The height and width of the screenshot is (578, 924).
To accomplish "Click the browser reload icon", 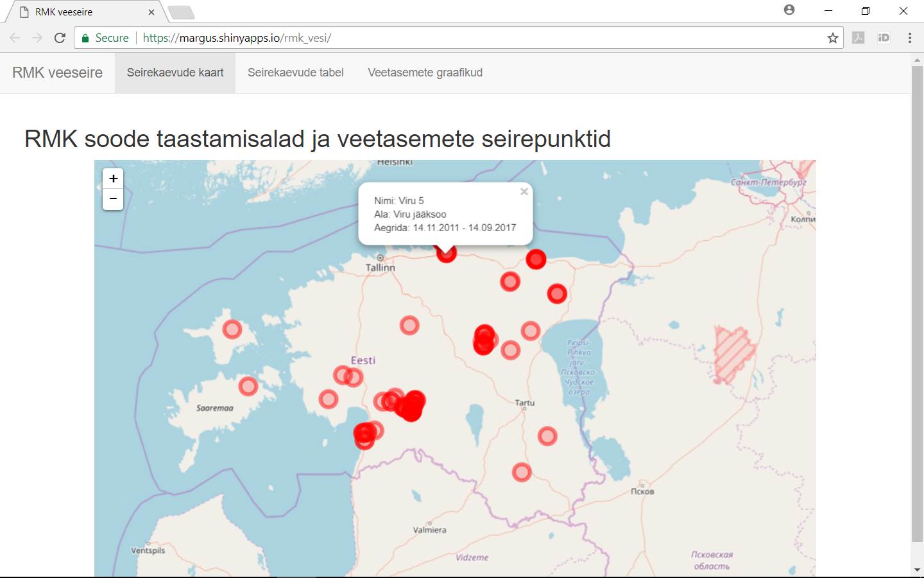I will pos(60,37).
